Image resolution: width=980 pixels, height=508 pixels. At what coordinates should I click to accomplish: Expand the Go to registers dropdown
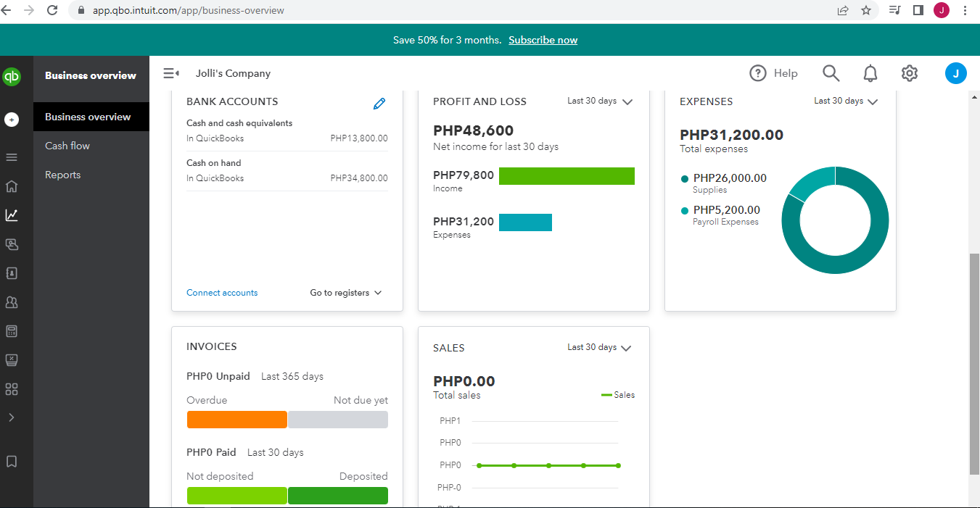pos(346,293)
